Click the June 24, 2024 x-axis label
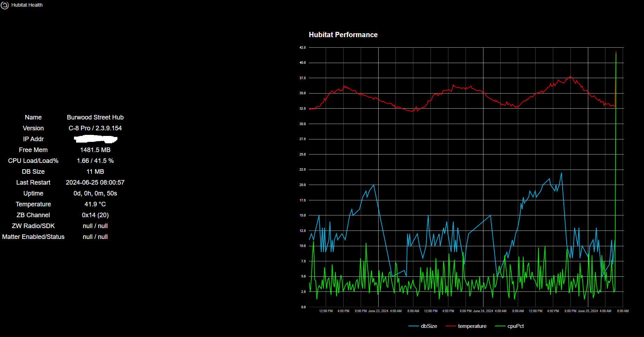 [483, 311]
